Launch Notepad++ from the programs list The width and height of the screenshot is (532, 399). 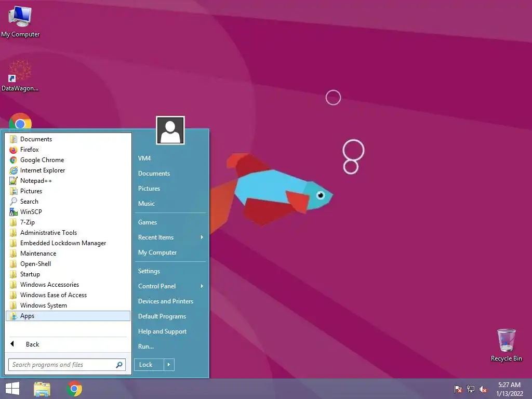68,181
